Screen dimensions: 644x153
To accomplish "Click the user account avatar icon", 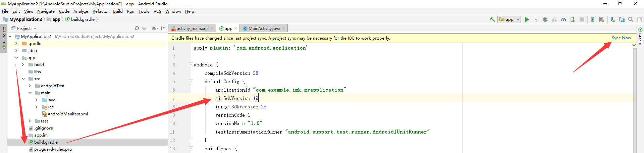I will click(x=640, y=19).
